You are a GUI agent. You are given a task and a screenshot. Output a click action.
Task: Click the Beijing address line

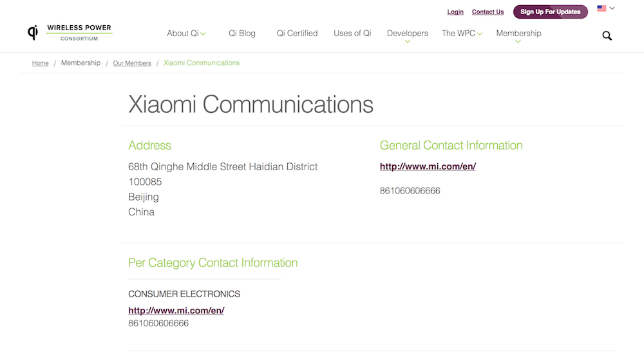(144, 197)
